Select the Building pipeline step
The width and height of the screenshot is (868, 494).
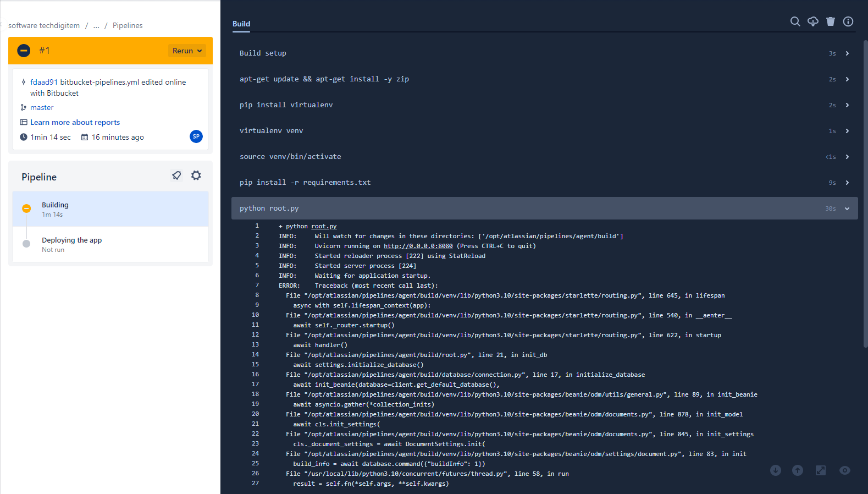point(110,209)
